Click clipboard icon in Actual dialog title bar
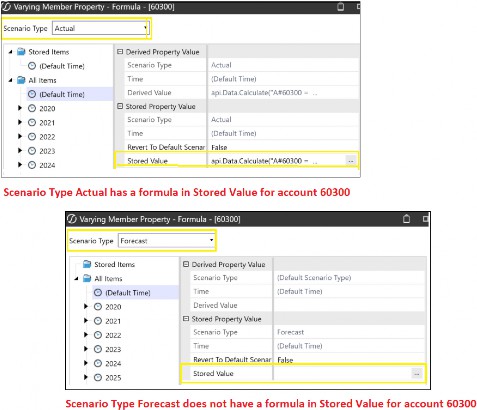 tap(341, 7)
